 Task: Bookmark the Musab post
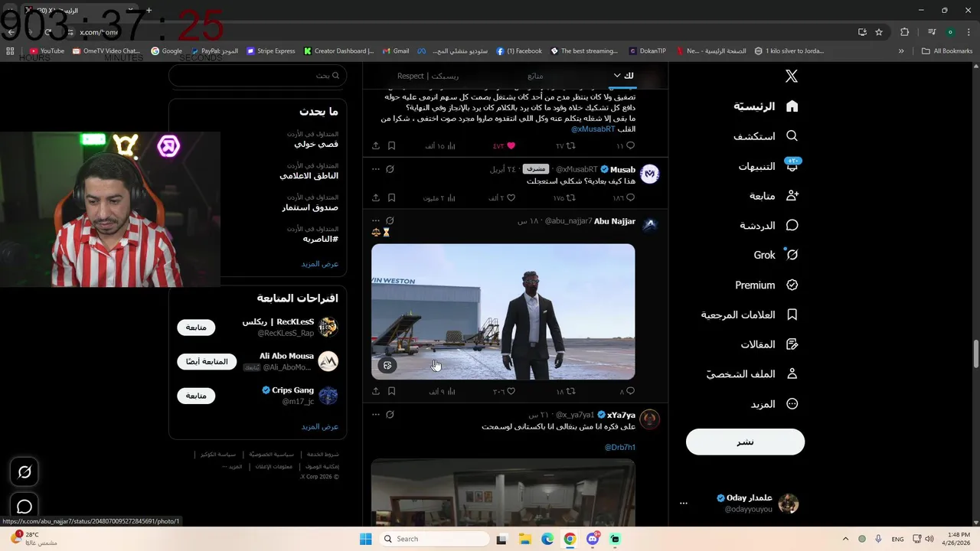click(391, 197)
